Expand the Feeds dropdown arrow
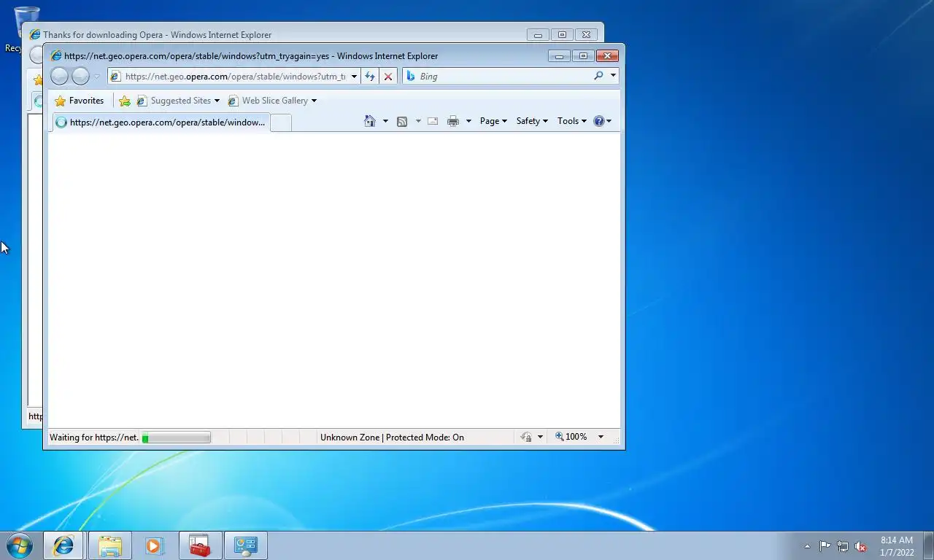934x560 pixels. point(418,121)
